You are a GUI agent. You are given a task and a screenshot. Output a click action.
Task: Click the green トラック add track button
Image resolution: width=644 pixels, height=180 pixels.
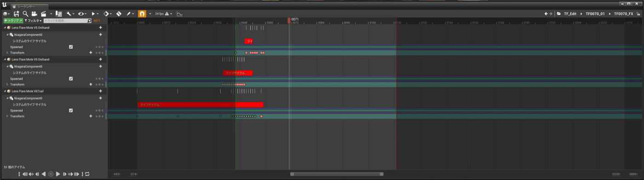(x=13, y=21)
